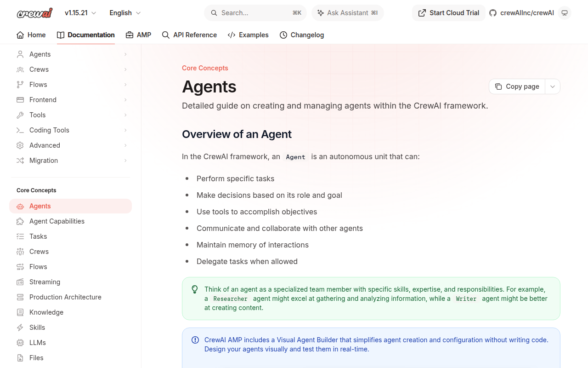This screenshot has width=588, height=368.
Task: Click the Ask Assistant sparkle icon
Action: pos(320,13)
